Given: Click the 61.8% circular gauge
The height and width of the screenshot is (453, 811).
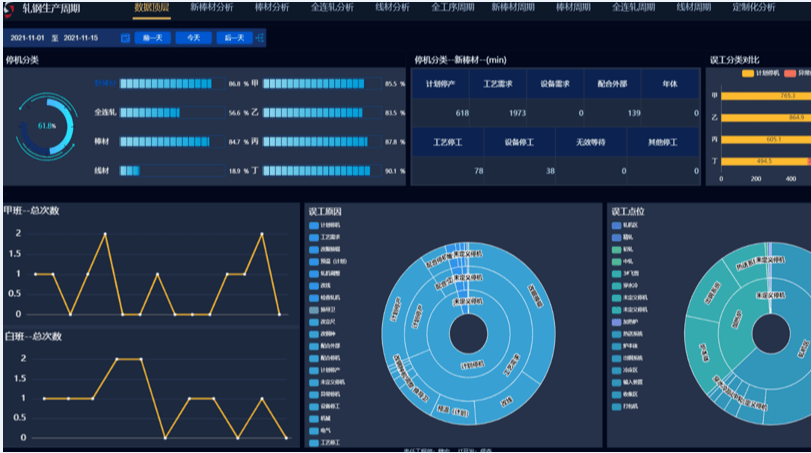Looking at the screenshot, I should pos(47,127).
